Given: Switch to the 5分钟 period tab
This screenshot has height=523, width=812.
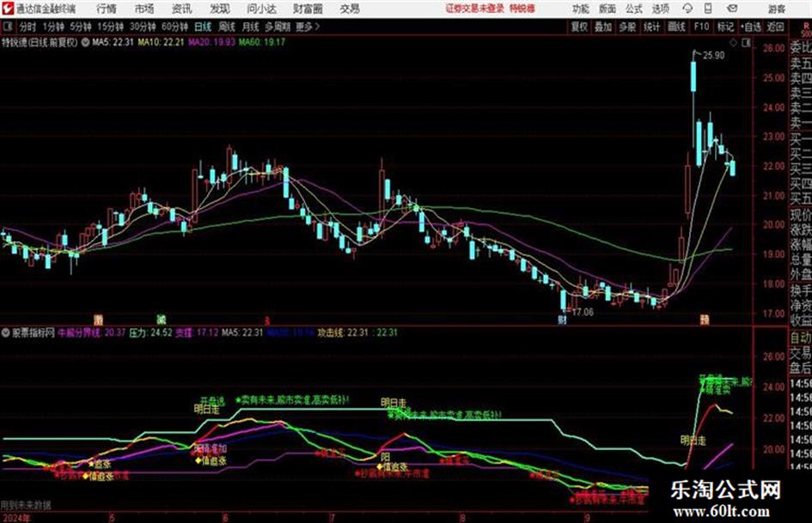Looking at the screenshot, I should click(x=80, y=27).
